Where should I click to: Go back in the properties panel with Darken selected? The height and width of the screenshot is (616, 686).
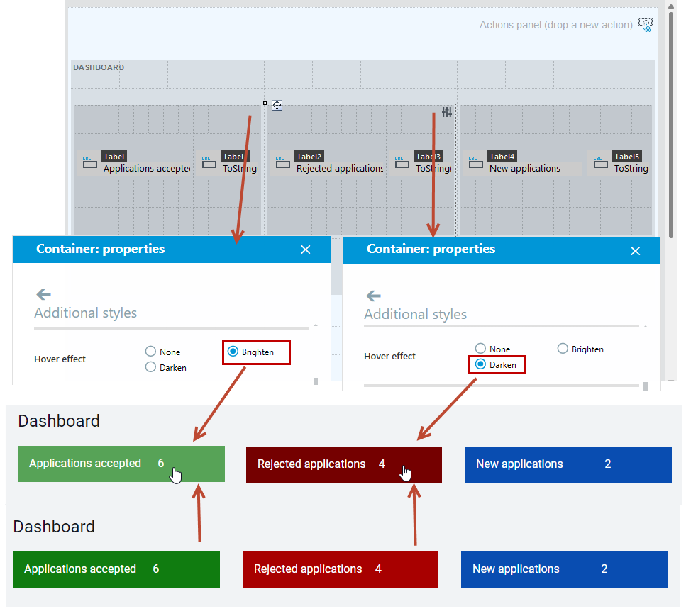[374, 296]
